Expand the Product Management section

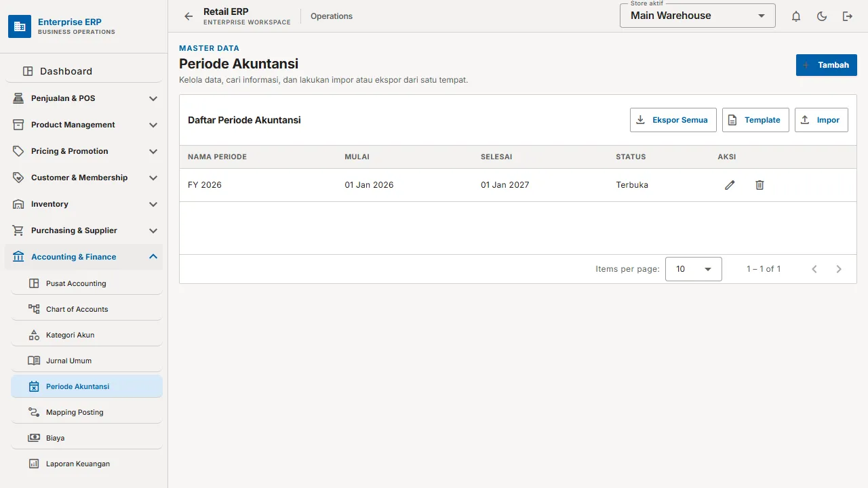(x=84, y=125)
